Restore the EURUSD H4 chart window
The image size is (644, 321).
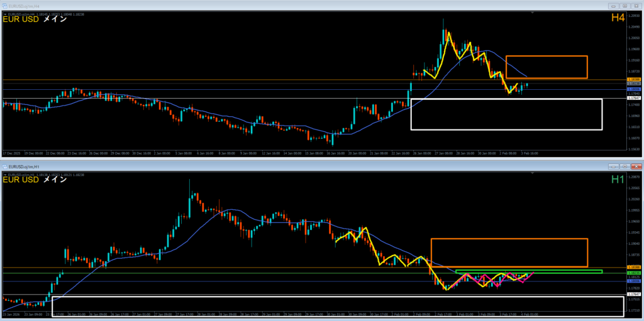pyautogui.click(x=625, y=6)
